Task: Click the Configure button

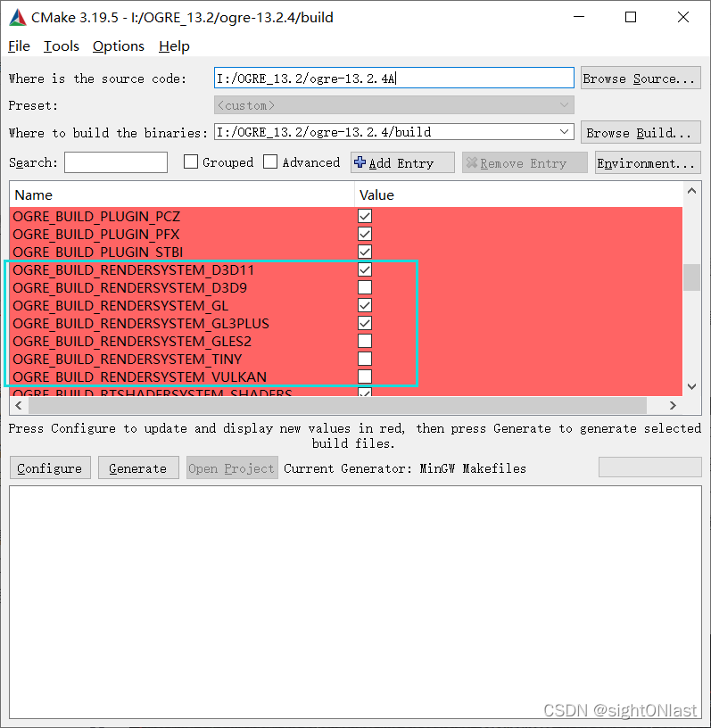Action: coord(50,468)
